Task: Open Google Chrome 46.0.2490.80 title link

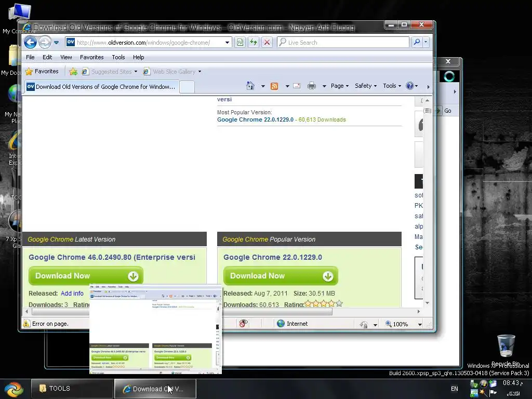Action: coord(112,257)
